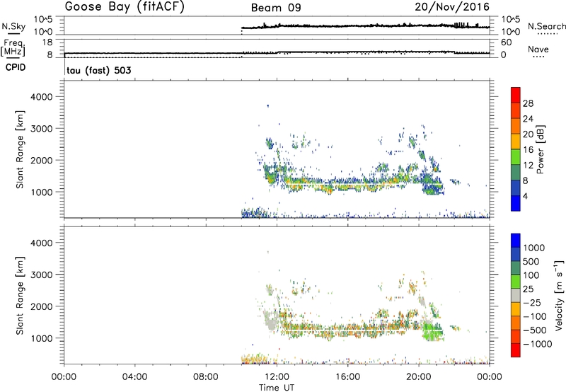
Task: Click the '-25' tick on the Velocity scale
Action: (x=532, y=302)
